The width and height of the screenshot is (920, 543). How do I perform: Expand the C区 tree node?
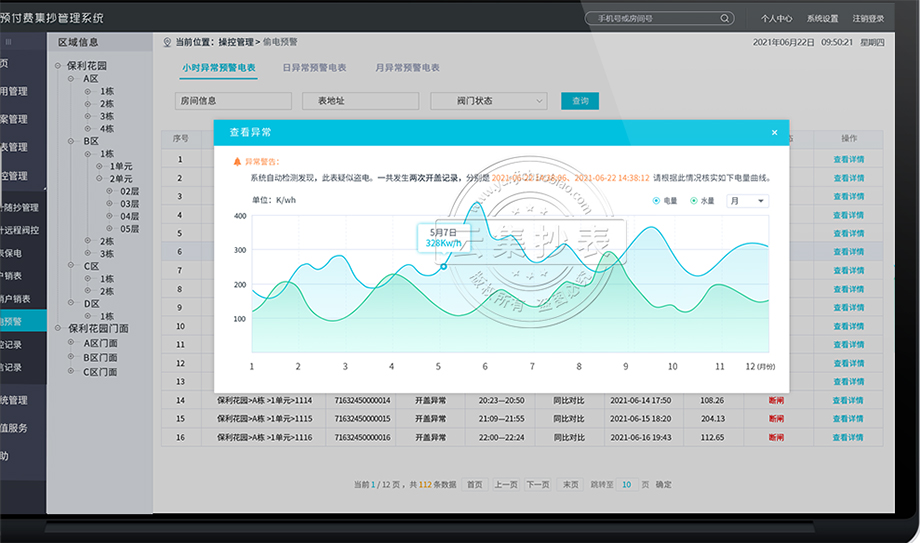tap(71, 266)
